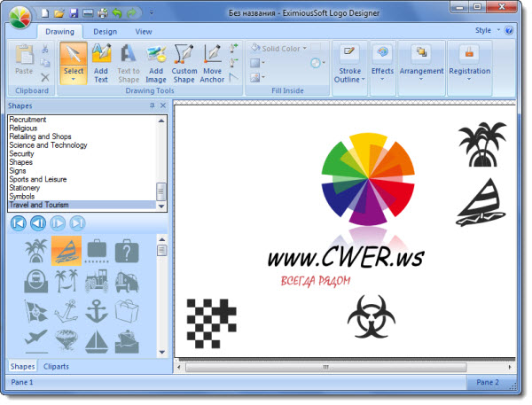
Task: Click the color wheel logo on canvas
Action: click(x=368, y=179)
